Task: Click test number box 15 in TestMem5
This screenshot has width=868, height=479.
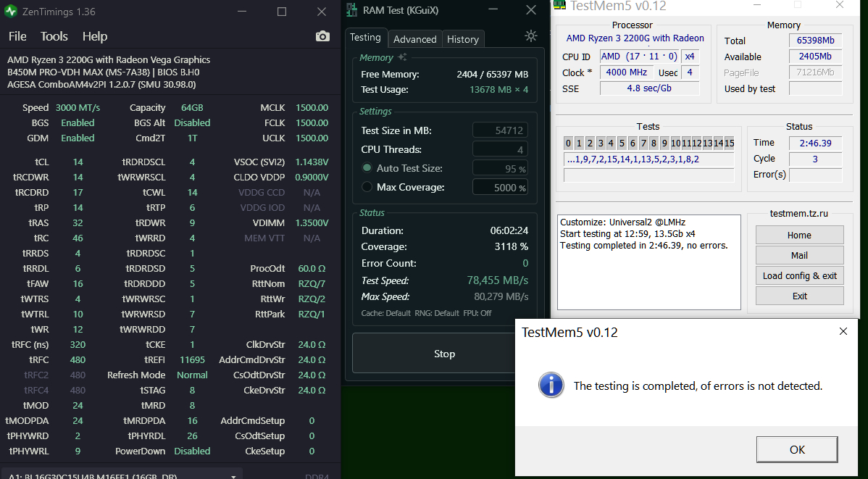Action: [x=729, y=143]
